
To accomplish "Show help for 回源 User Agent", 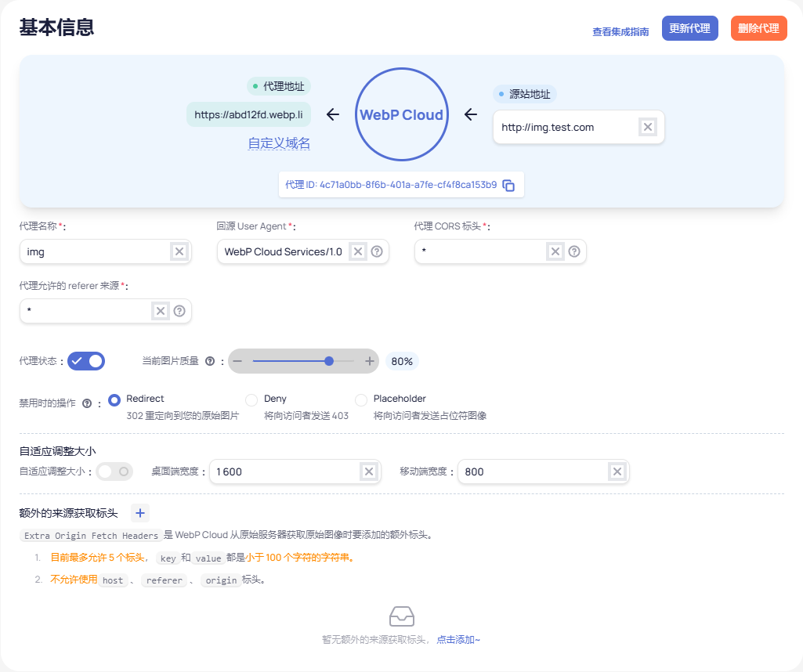I will 377,251.
